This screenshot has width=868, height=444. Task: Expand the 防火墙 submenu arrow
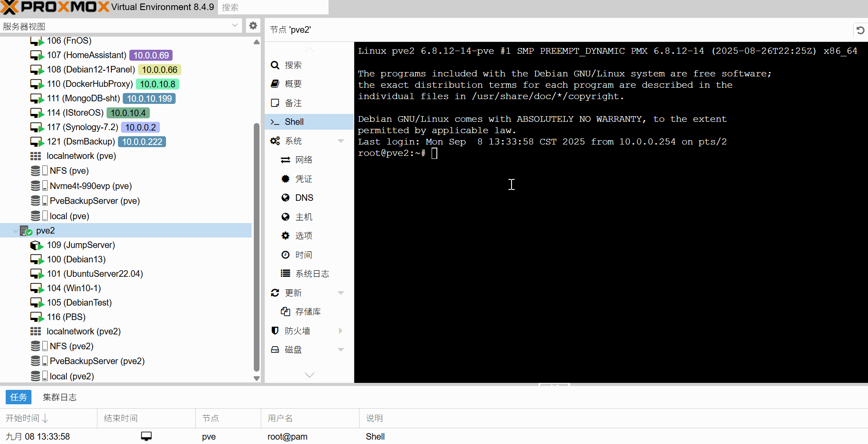pos(341,331)
